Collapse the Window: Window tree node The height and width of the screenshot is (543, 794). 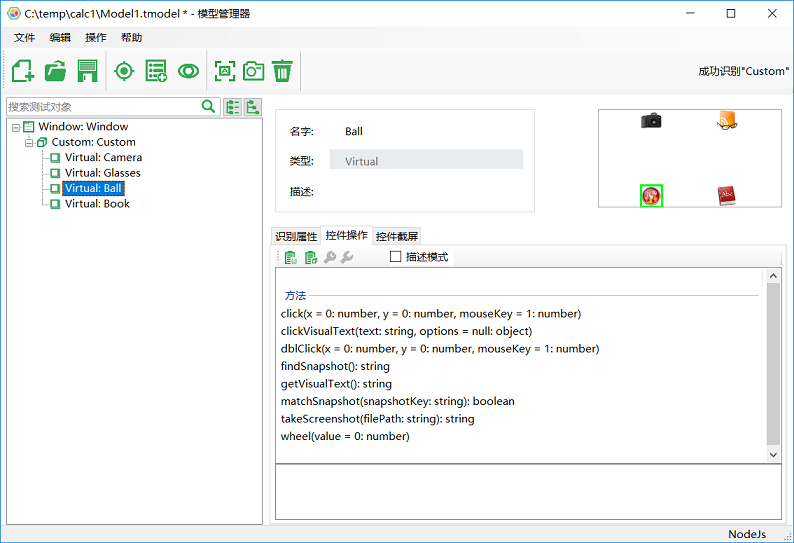coord(15,127)
